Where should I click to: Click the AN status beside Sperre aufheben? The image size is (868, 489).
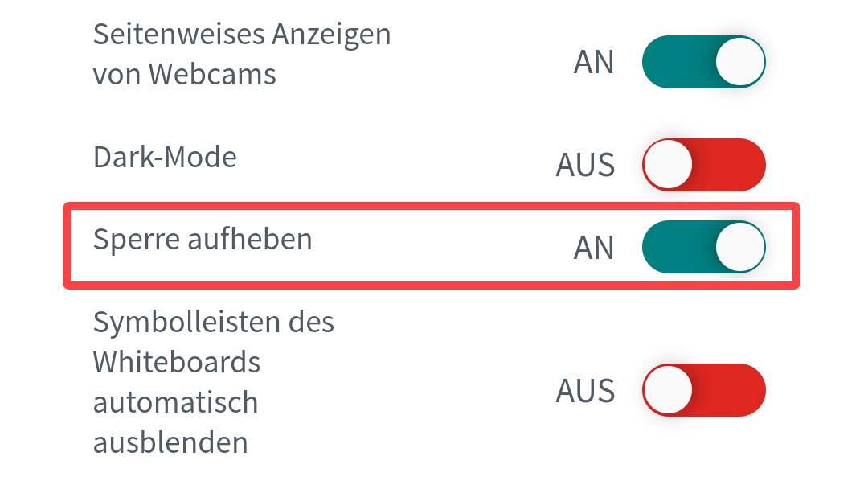[x=593, y=249]
